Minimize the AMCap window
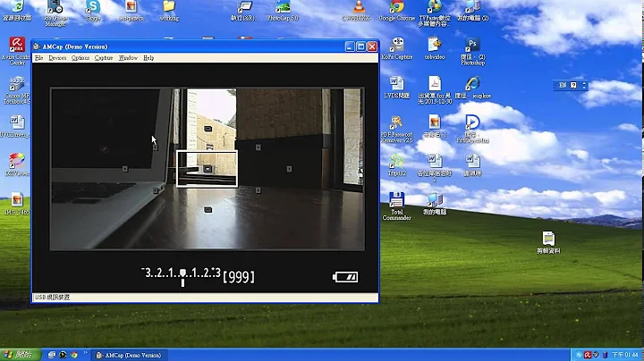644x361 pixels. (x=350, y=46)
